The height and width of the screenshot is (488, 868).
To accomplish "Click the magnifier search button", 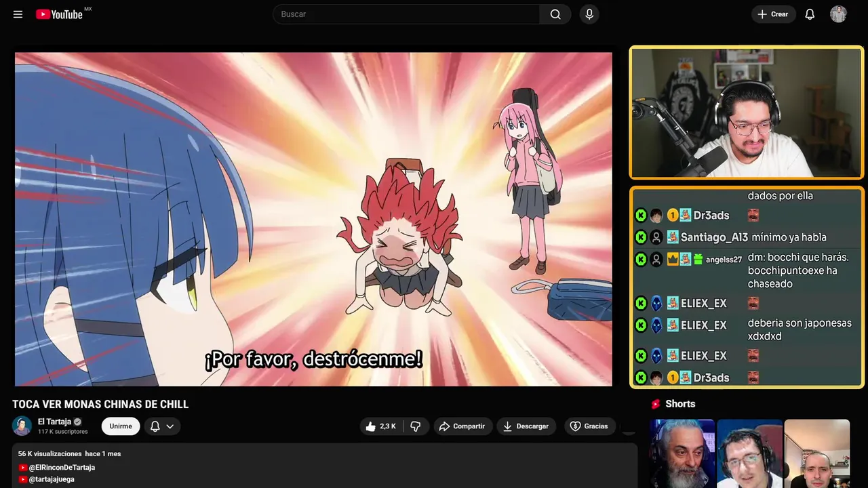I will pyautogui.click(x=555, y=14).
